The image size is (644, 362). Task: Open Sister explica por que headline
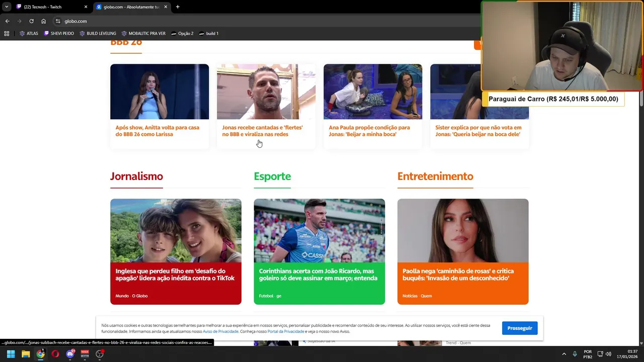(x=478, y=131)
